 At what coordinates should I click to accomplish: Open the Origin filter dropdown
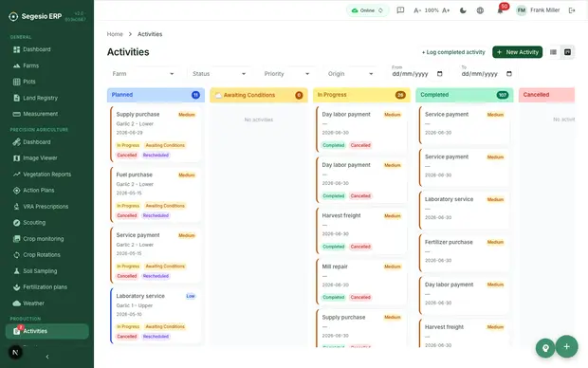tap(351, 74)
